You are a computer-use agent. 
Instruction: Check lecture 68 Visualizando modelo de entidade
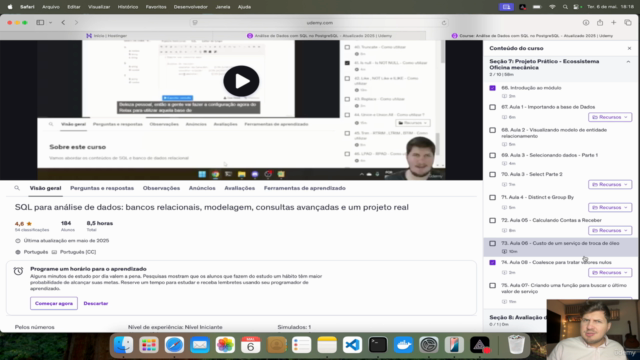(493, 130)
